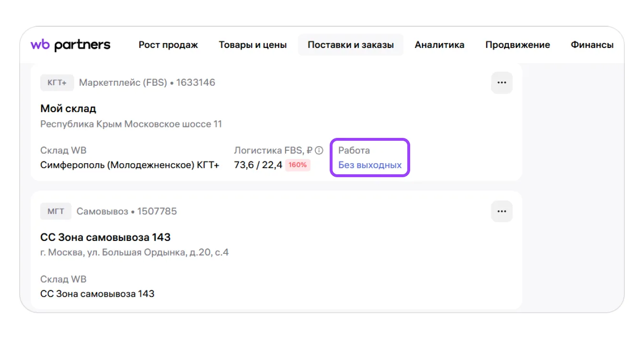
Task: Click the Мой склад heading
Action: pos(68,109)
